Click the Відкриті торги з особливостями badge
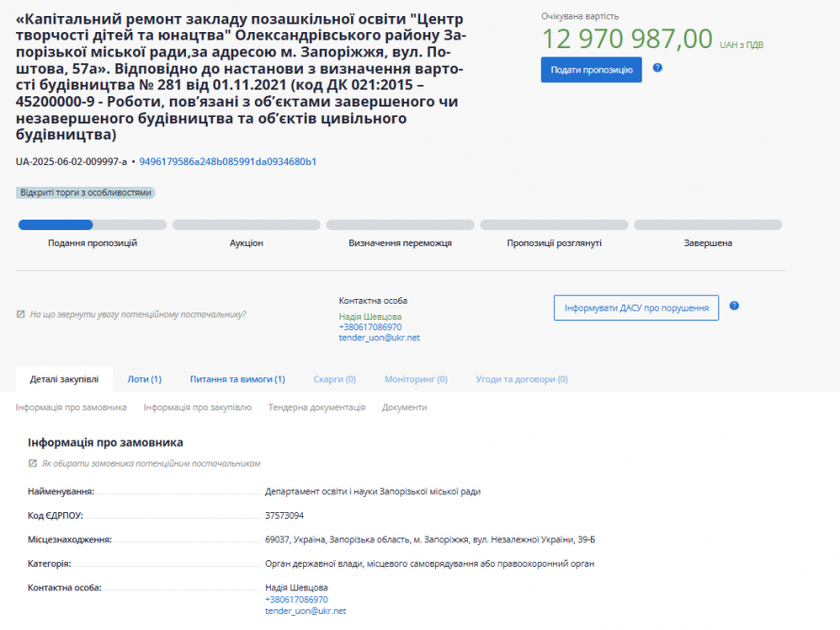 click(86, 192)
